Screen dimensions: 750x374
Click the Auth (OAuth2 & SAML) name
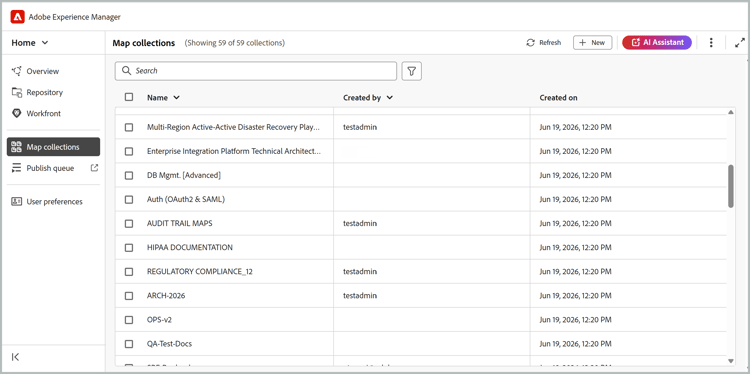tap(186, 199)
